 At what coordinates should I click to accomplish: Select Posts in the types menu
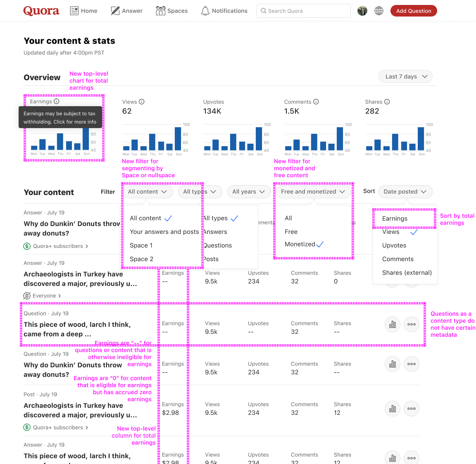coord(211,259)
